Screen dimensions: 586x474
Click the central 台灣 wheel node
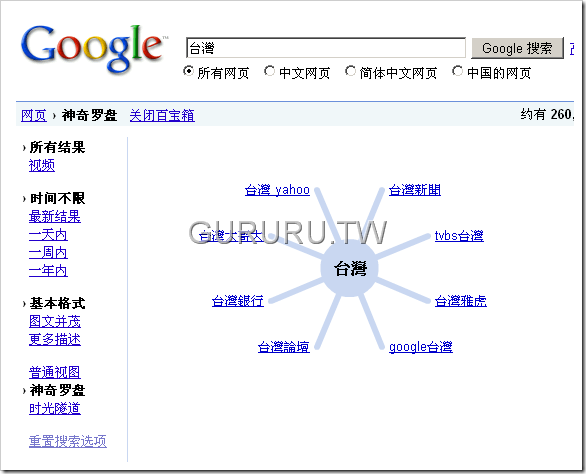(350, 268)
